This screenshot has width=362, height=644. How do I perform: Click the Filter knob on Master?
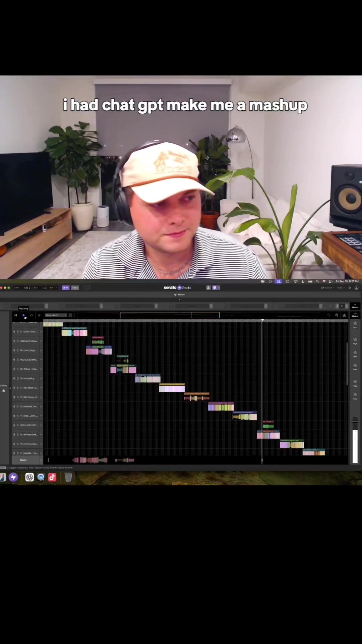coord(355,382)
